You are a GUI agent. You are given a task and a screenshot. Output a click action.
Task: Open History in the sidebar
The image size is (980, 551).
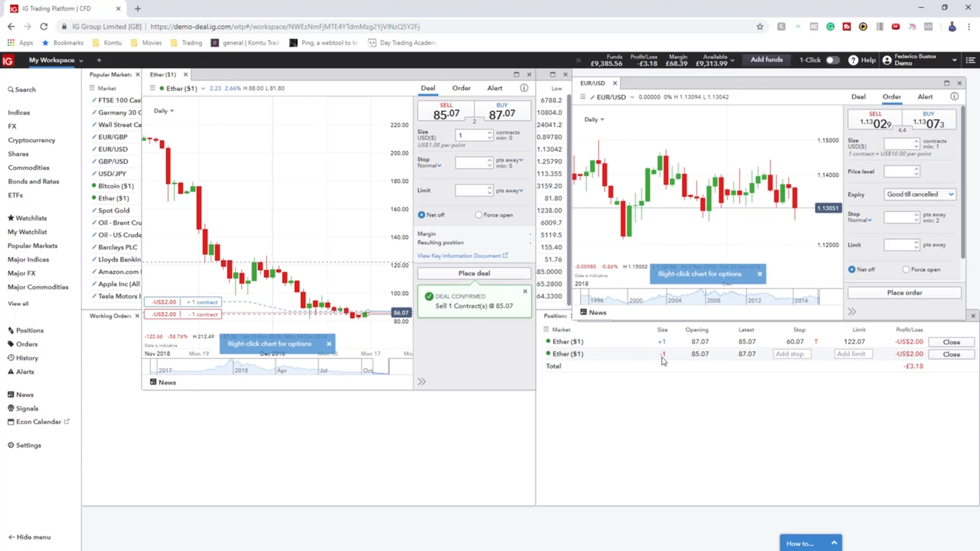click(23, 358)
